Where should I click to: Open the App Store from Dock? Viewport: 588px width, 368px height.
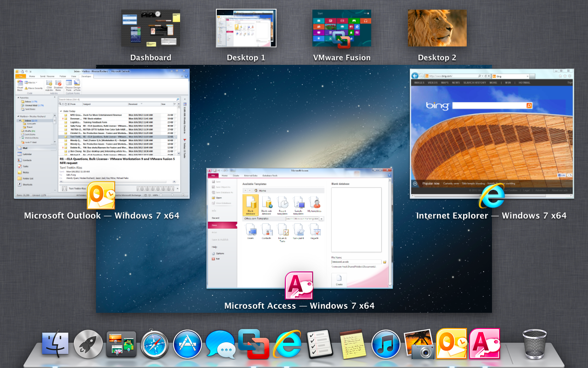pos(187,344)
